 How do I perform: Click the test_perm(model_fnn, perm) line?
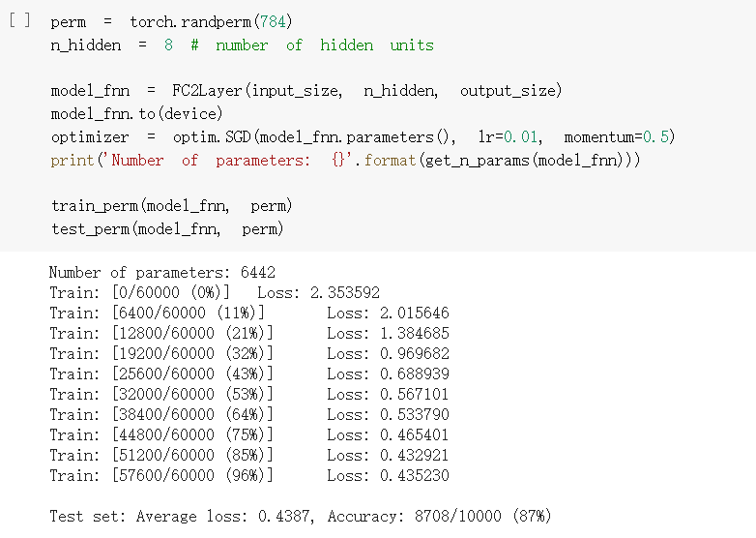[x=167, y=229]
